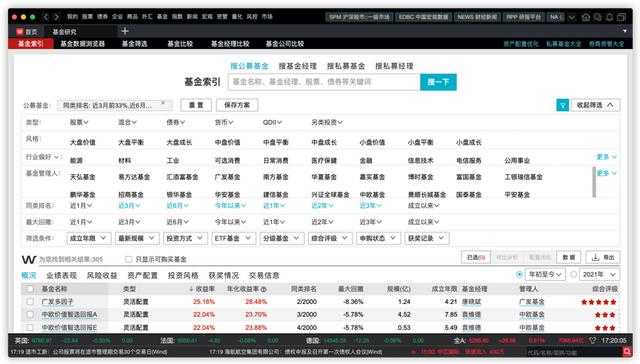
Task: Open 同类排名 近3月 dropdown
Action: [x=129, y=206]
